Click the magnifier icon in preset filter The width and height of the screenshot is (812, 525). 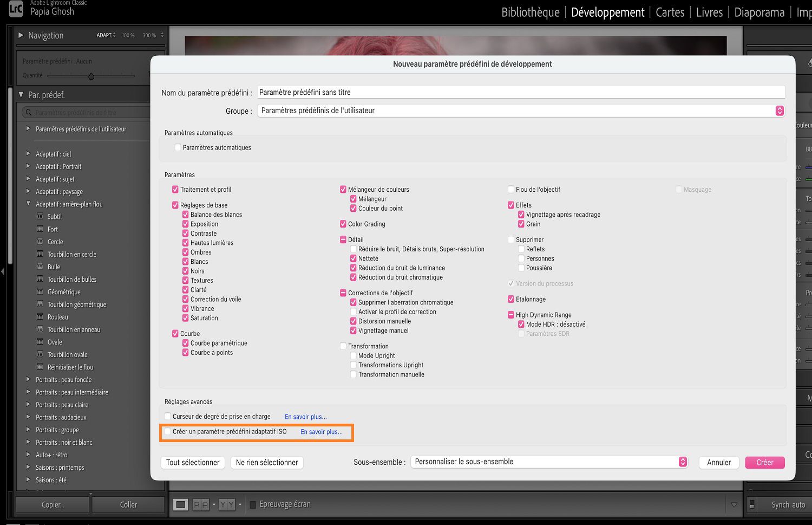pos(28,113)
